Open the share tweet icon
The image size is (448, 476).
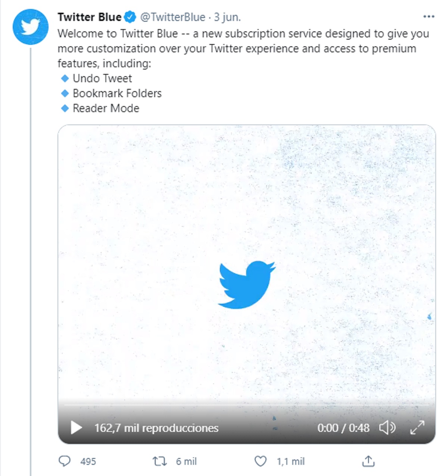[368, 461]
